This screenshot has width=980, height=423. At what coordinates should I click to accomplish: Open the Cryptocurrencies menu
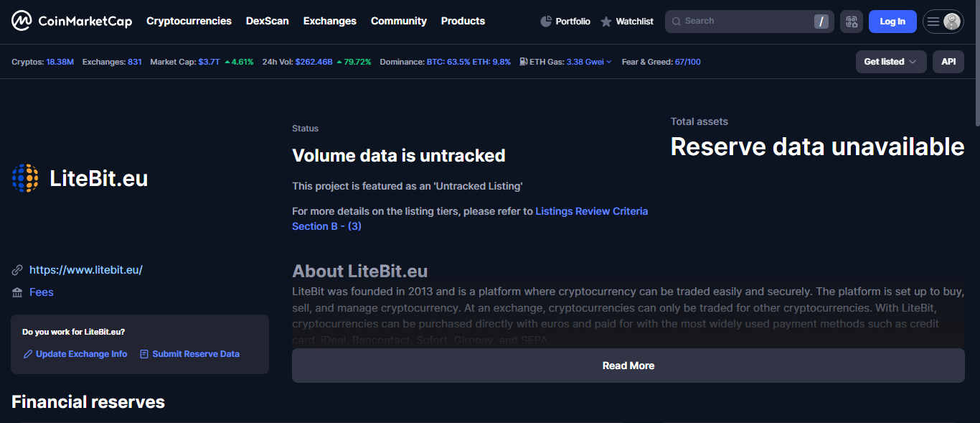[x=189, y=21]
